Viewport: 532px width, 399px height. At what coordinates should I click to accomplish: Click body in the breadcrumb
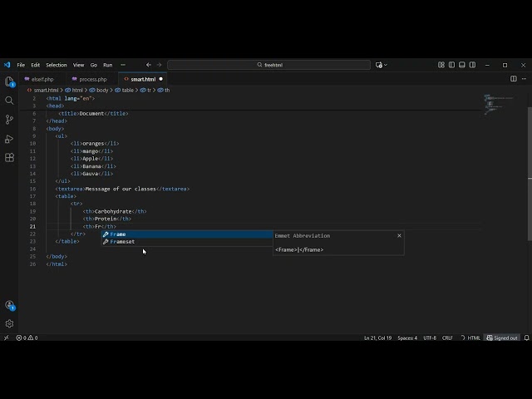[101, 90]
